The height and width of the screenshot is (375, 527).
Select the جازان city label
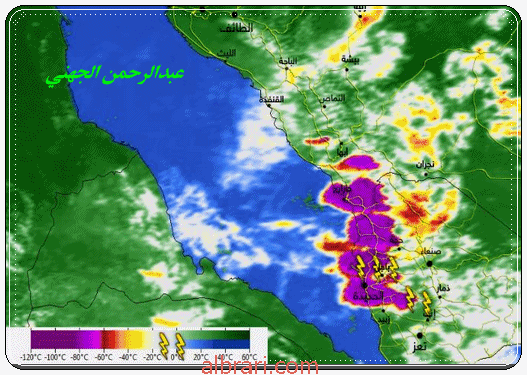pyautogui.click(x=342, y=190)
